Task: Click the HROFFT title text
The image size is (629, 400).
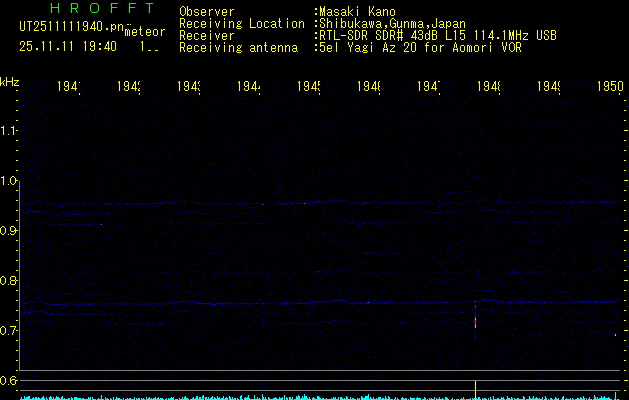Action: (x=102, y=8)
